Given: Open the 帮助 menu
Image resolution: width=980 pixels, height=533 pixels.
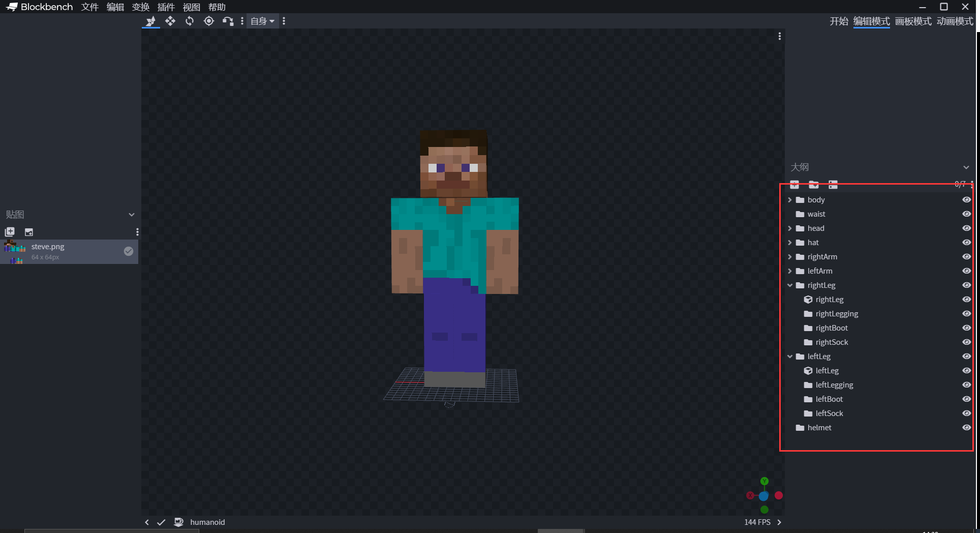Looking at the screenshot, I should click(217, 7).
